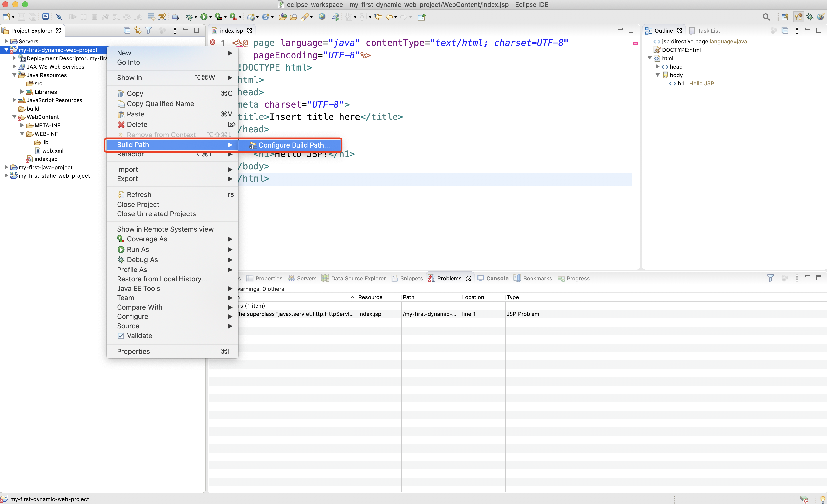Select Refresh from context menu
The height and width of the screenshot is (504, 827).
pos(173,195)
